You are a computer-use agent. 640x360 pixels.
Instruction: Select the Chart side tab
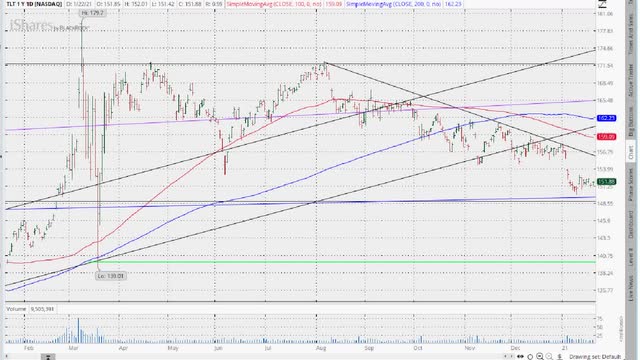pos(631,152)
